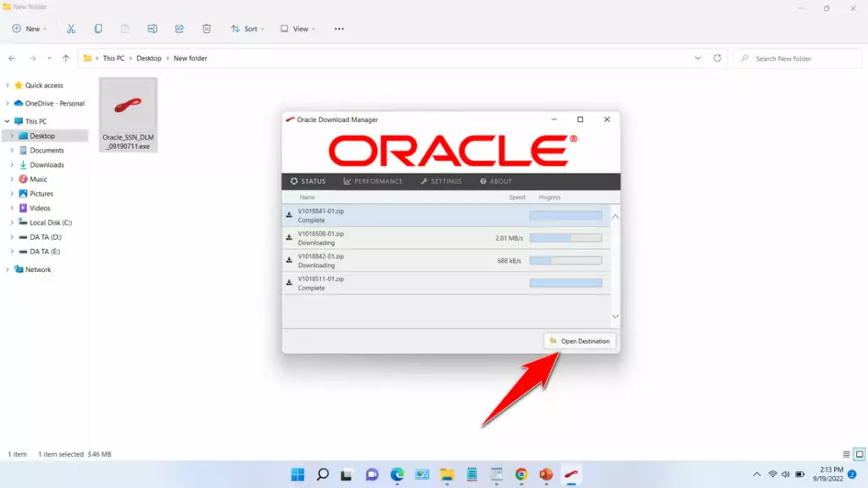This screenshot has height=488, width=868.
Task: Refresh the New folder view
Action: click(717, 58)
